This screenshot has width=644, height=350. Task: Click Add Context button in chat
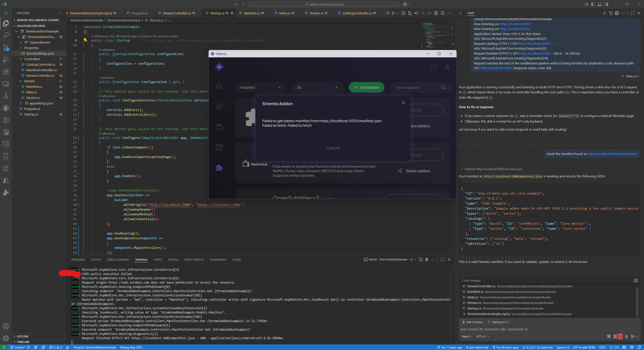click(473, 322)
